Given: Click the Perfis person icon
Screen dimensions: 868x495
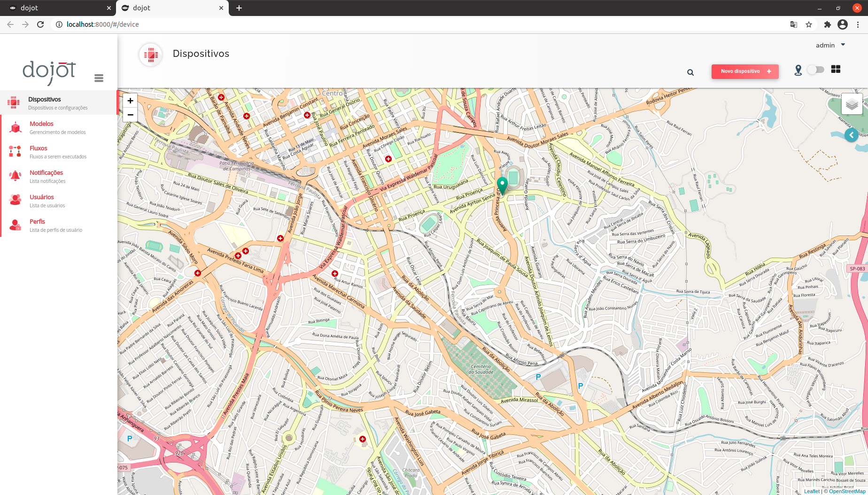Looking at the screenshot, I should pyautogui.click(x=15, y=225).
